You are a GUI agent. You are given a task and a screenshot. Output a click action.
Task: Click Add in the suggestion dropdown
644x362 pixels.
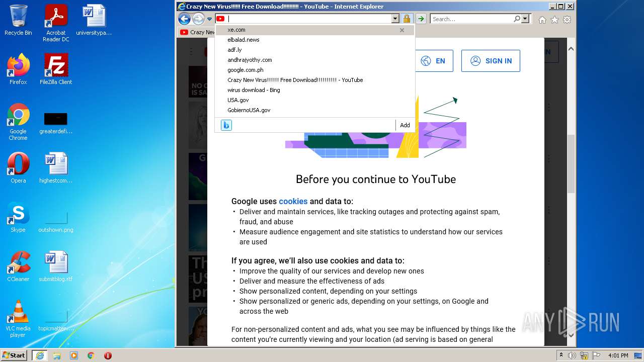tap(405, 125)
